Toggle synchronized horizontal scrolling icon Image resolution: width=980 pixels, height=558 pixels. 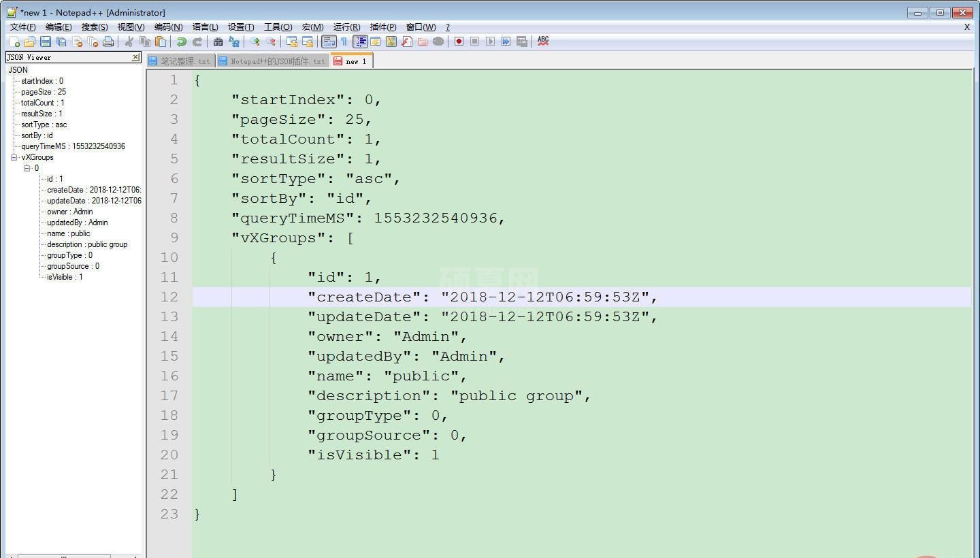click(308, 42)
